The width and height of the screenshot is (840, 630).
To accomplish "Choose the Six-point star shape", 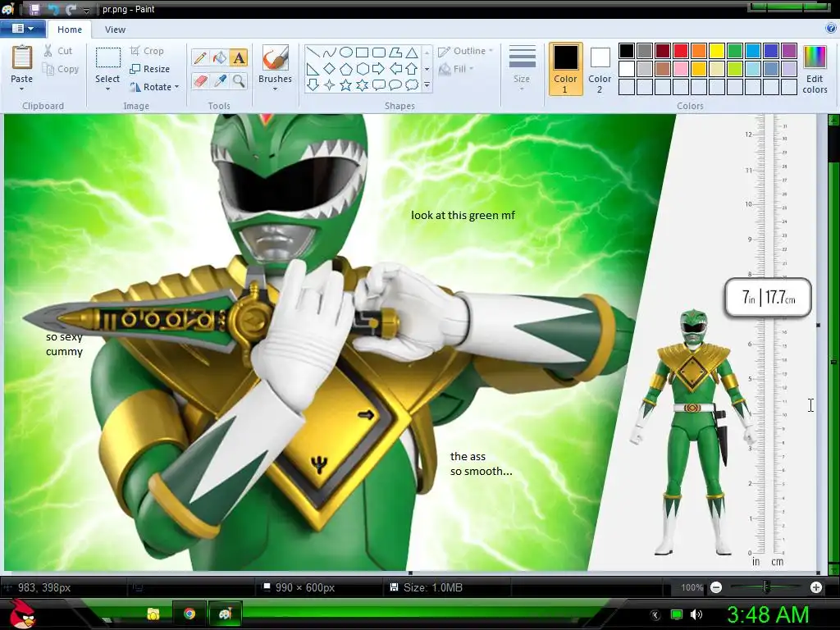I will [x=363, y=84].
